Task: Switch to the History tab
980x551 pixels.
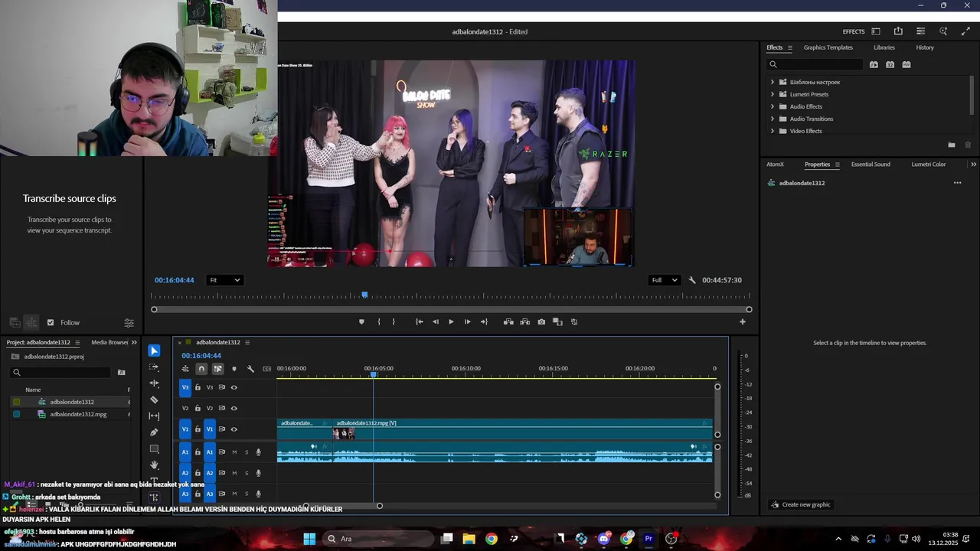Action: (x=925, y=47)
